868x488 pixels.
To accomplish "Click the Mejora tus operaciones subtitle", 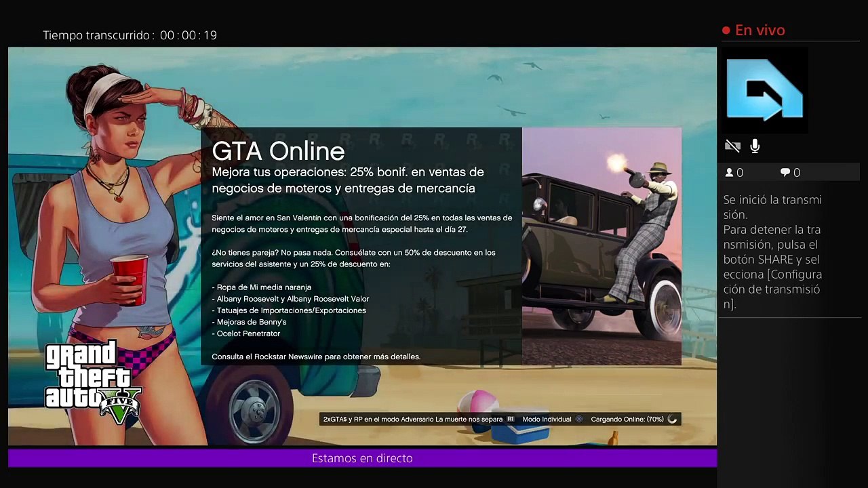I will coord(348,180).
